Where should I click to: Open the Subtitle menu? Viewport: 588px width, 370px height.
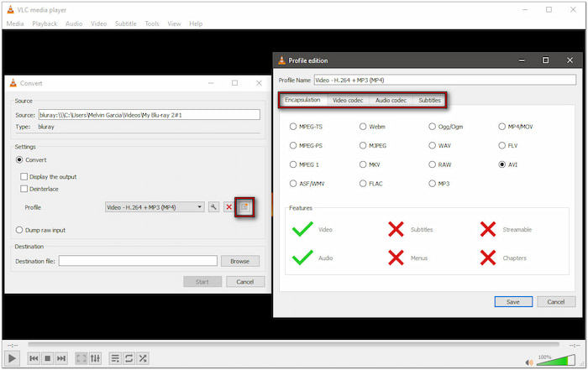coord(124,23)
